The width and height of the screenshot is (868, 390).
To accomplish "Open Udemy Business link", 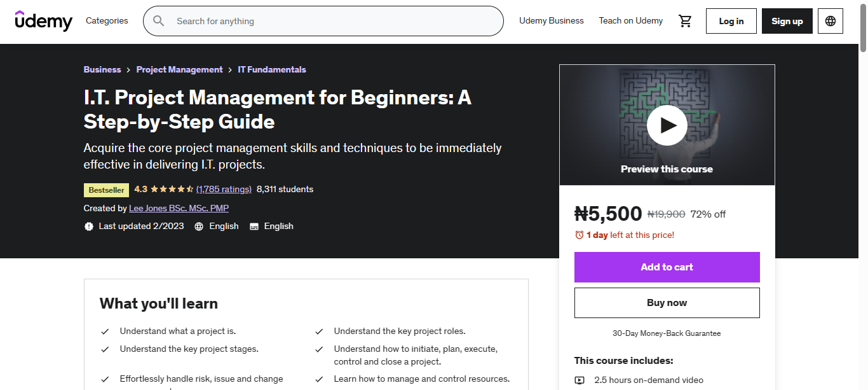I will coord(552,21).
